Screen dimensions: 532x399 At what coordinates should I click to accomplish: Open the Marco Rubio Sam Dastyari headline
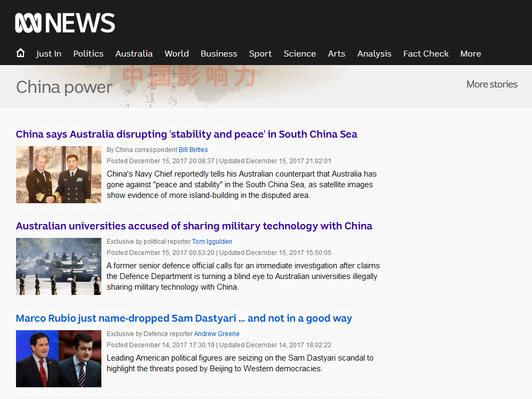pyautogui.click(x=184, y=318)
